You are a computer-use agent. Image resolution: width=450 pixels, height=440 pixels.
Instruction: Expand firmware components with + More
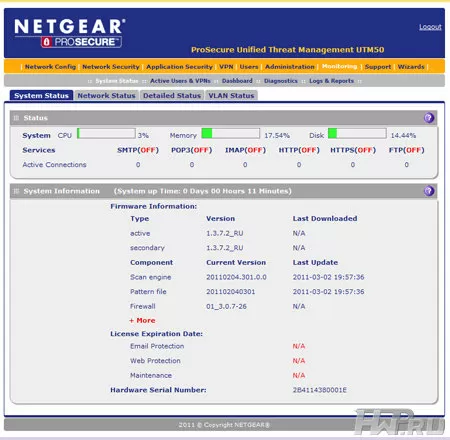click(142, 320)
